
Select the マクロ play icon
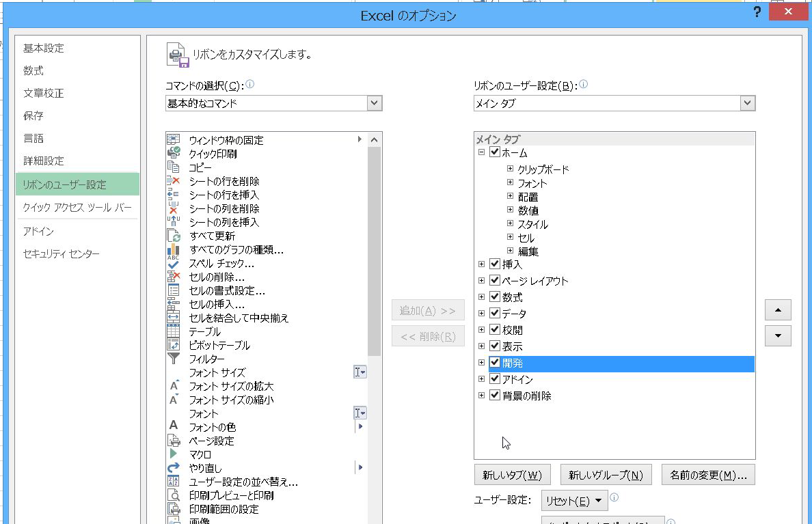(x=173, y=454)
